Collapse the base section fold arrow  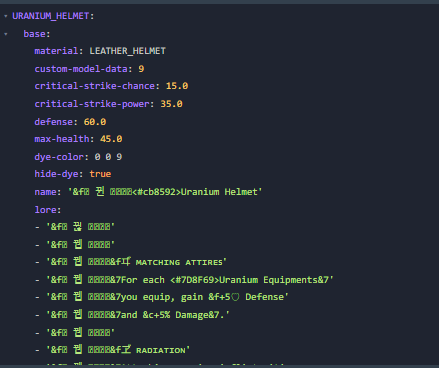click(6, 34)
